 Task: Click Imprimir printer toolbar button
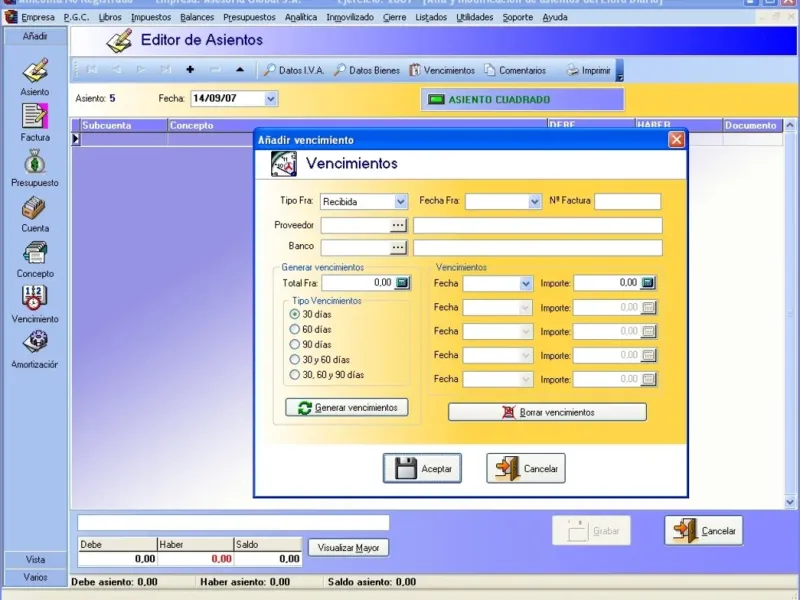pos(588,70)
